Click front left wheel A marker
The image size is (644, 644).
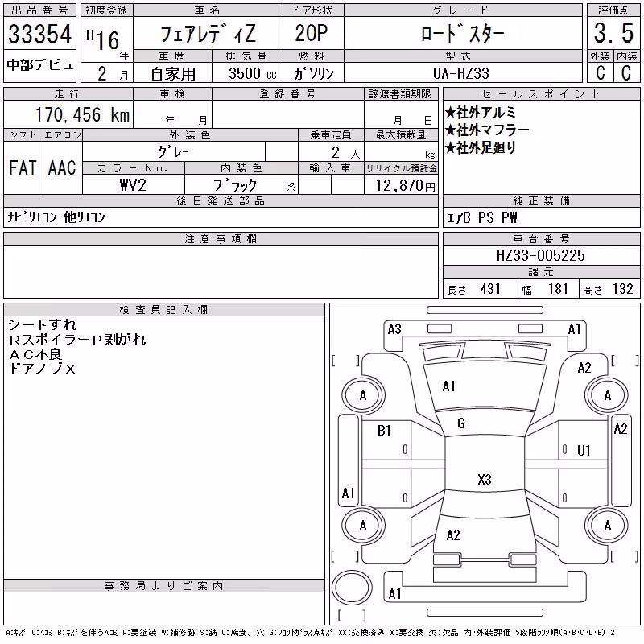click(x=363, y=395)
